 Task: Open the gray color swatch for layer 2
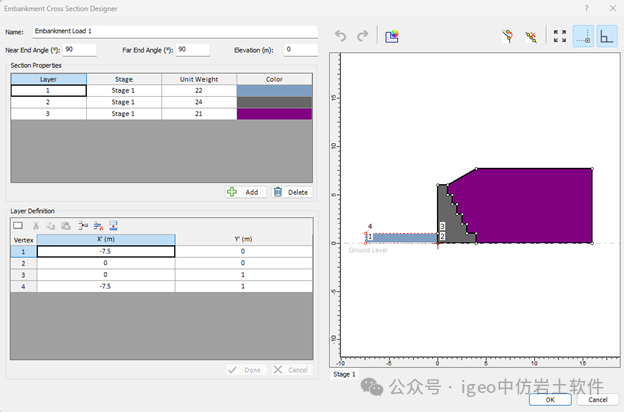[x=274, y=102]
